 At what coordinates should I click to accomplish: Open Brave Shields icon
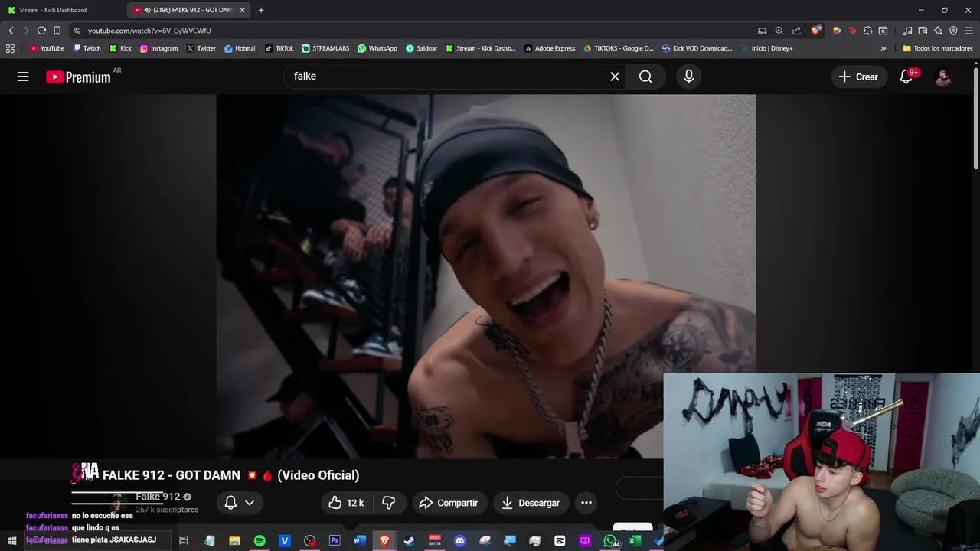(x=815, y=31)
